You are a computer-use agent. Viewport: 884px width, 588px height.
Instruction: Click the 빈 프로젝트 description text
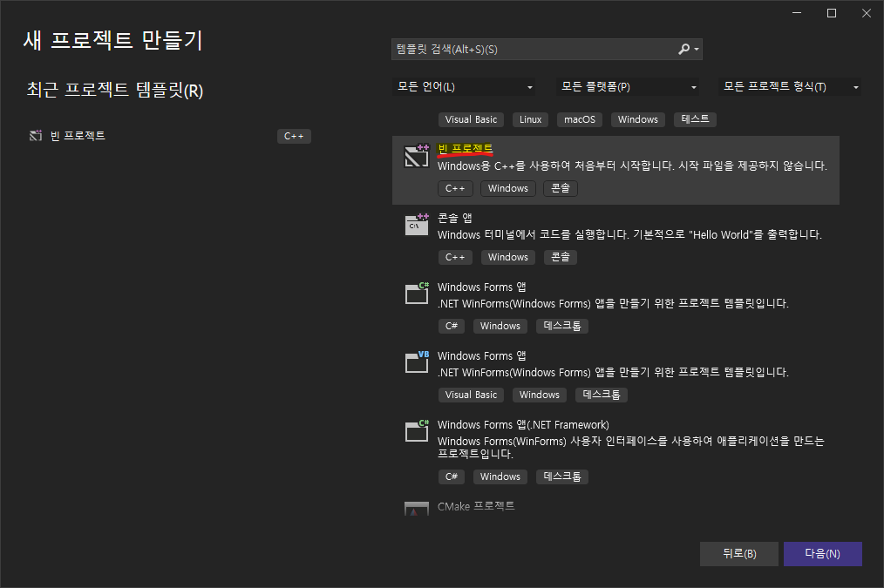[632, 166]
